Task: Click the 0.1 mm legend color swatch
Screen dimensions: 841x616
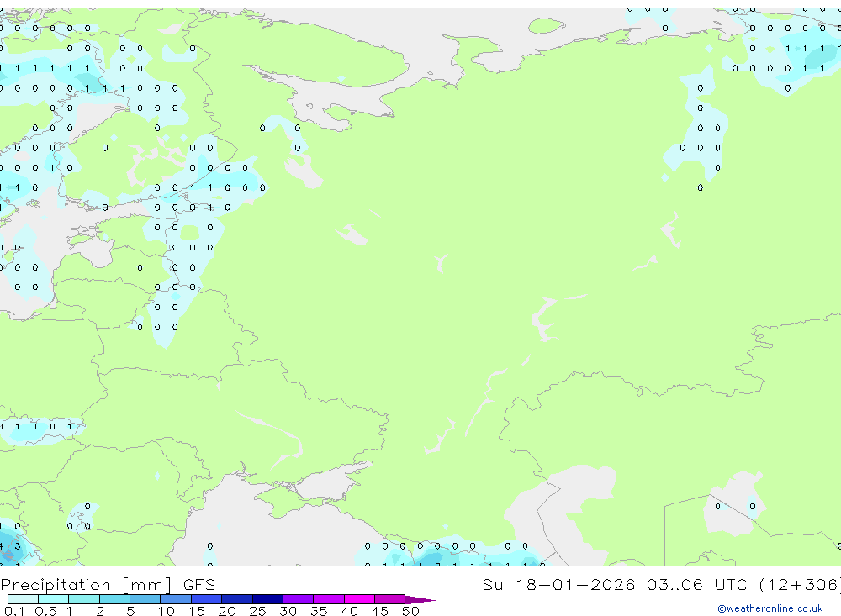Action: (23, 599)
